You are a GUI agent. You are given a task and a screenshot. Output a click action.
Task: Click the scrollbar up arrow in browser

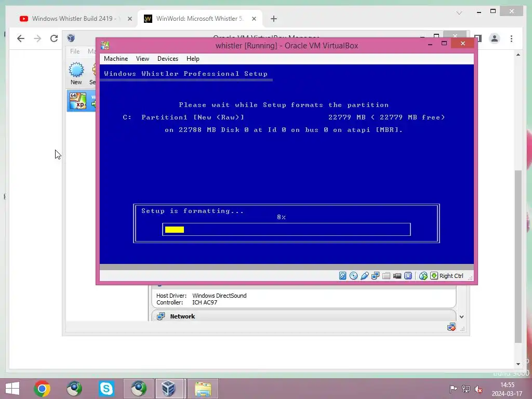518,55
